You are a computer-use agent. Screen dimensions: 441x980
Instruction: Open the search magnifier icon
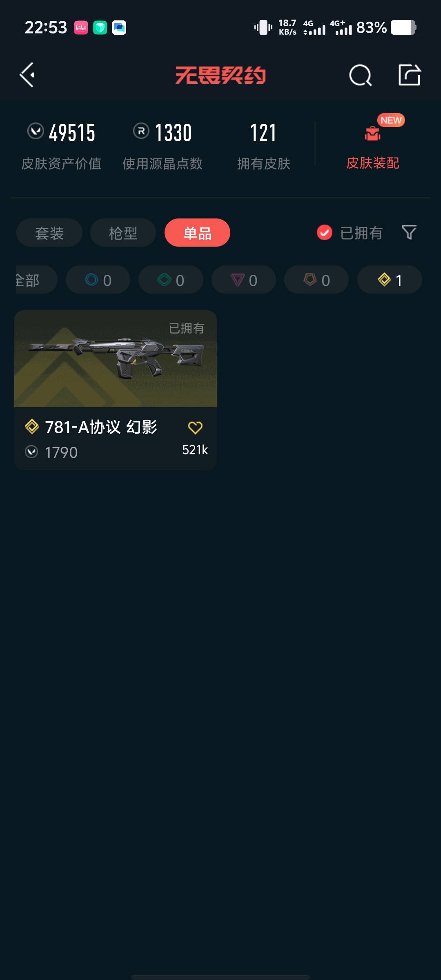(361, 75)
